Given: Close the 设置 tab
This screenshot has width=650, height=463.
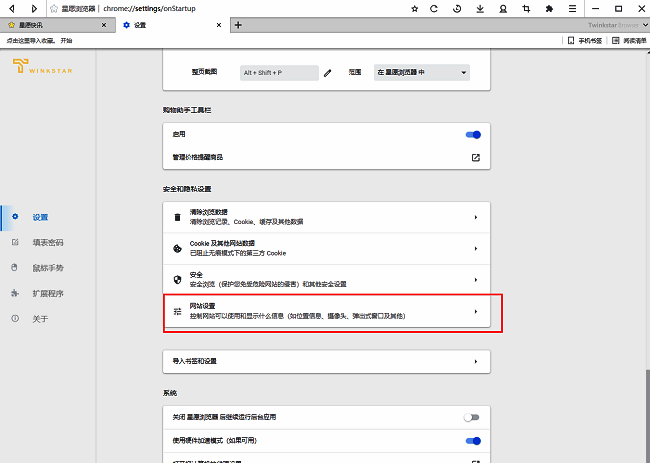Looking at the screenshot, I should pyautogui.click(x=219, y=25).
